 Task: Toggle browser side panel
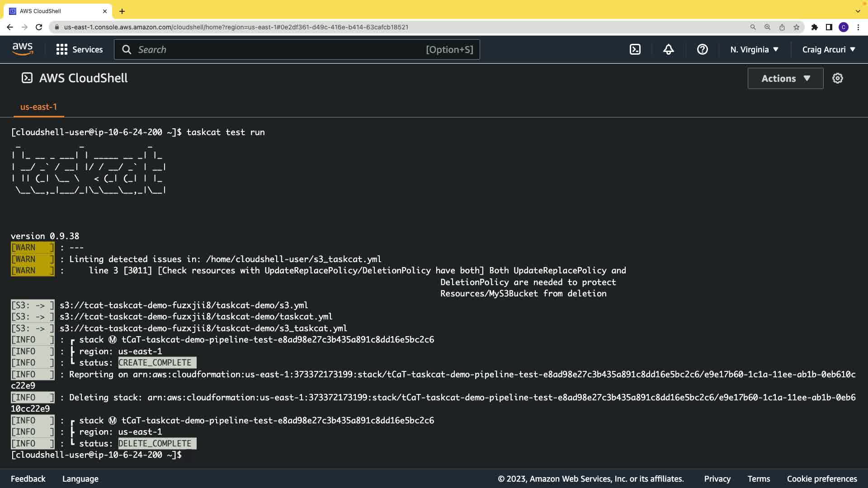click(829, 27)
